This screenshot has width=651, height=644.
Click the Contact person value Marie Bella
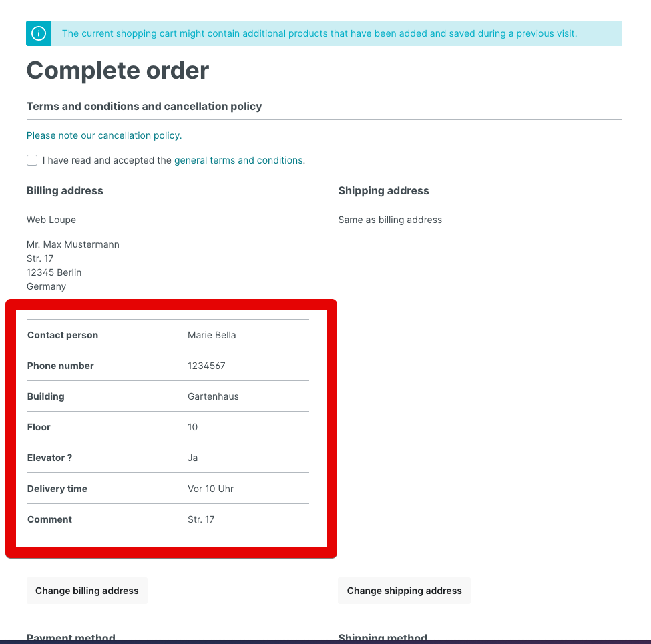coord(212,335)
